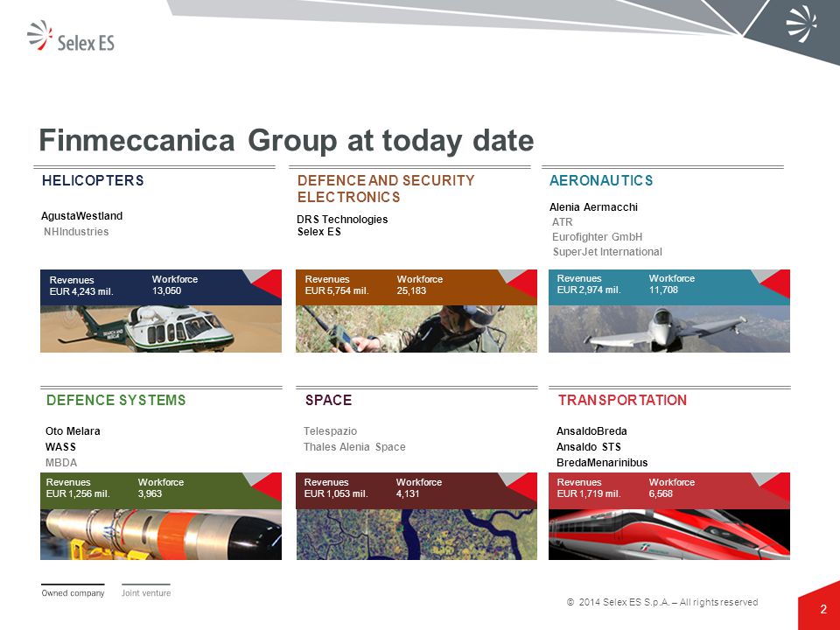
Task: Click the Eurofighter GmbH text
Action: [x=598, y=237]
